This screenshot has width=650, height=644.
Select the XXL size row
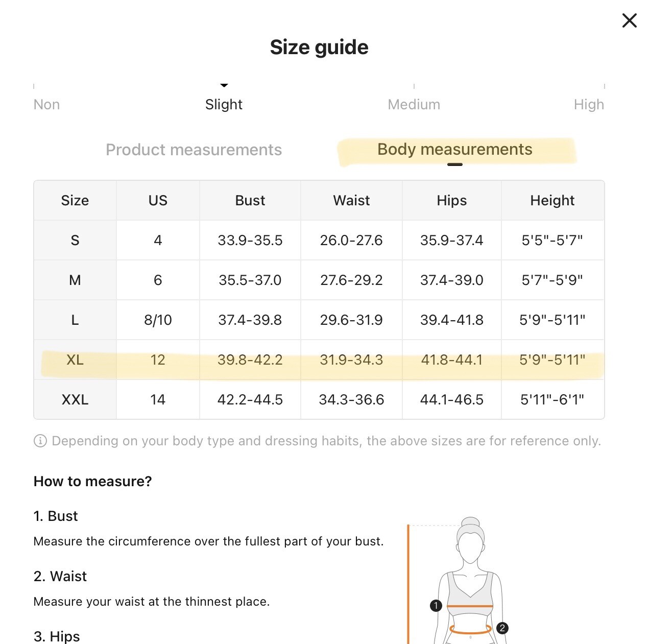coord(75,399)
